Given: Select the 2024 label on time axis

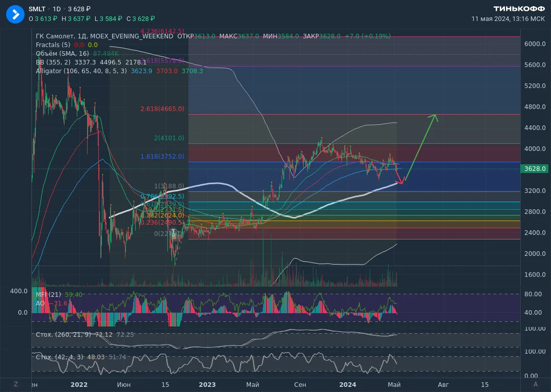Looking at the screenshot, I should 348,385.
